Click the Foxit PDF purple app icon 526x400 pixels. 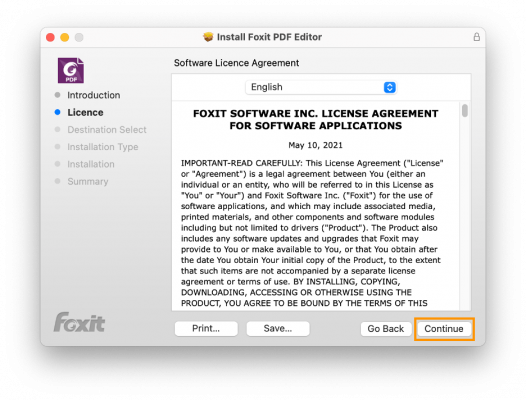point(71,70)
